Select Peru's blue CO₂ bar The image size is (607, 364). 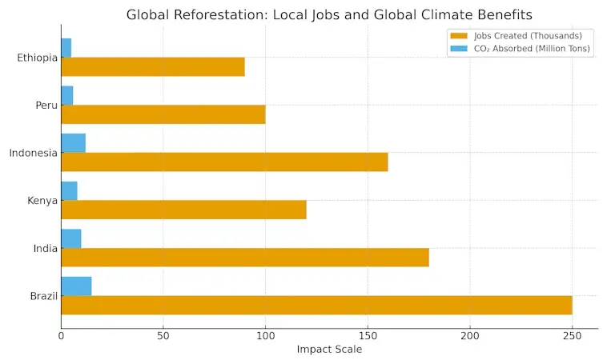click(x=67, y=95)
